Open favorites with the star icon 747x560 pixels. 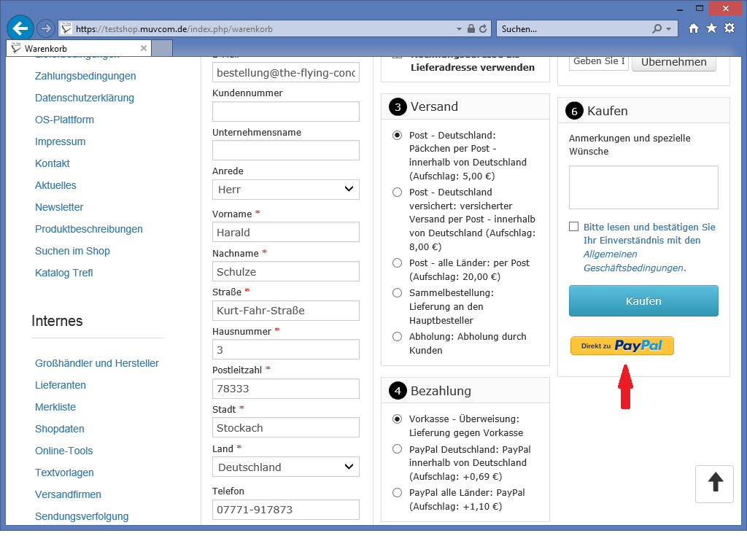(711, 28)
